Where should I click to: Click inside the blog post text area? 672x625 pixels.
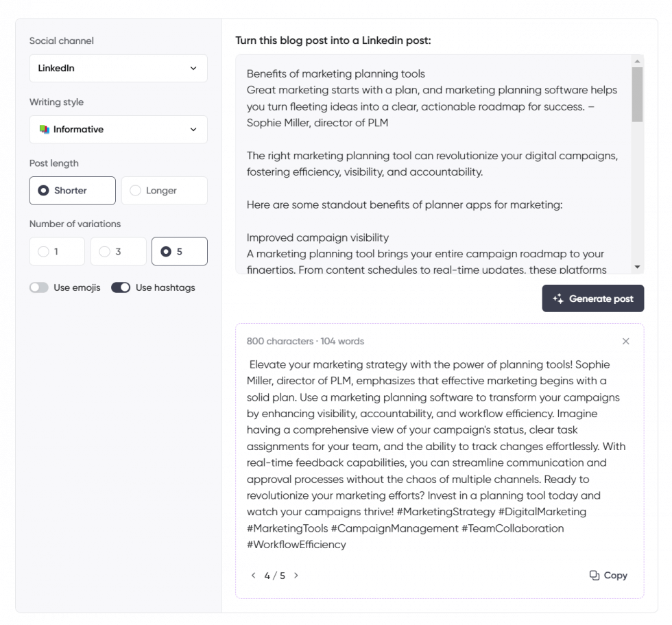pos(432,165)
